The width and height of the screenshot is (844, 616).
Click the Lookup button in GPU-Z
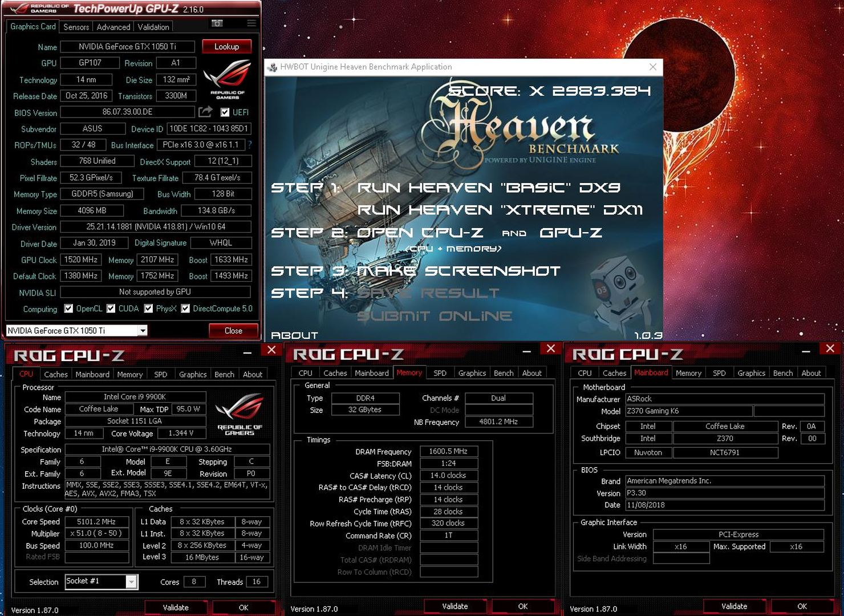point(226,47)
